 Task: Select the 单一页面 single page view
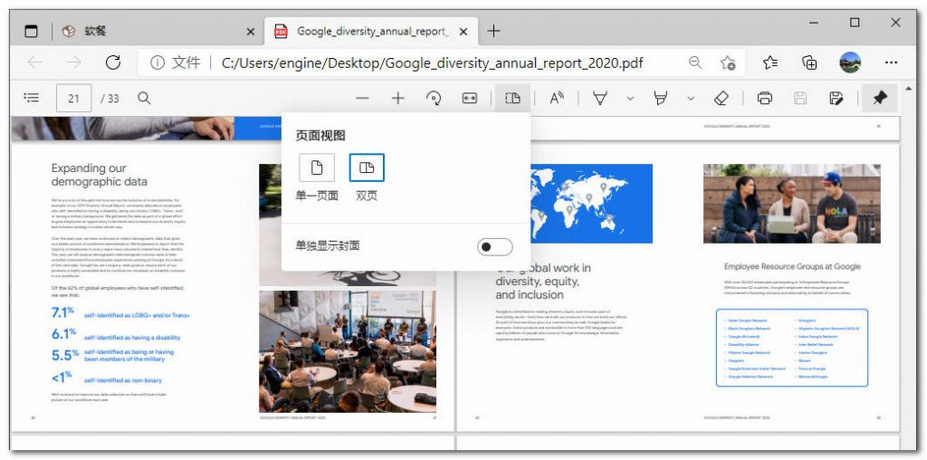tap(317, 168)
